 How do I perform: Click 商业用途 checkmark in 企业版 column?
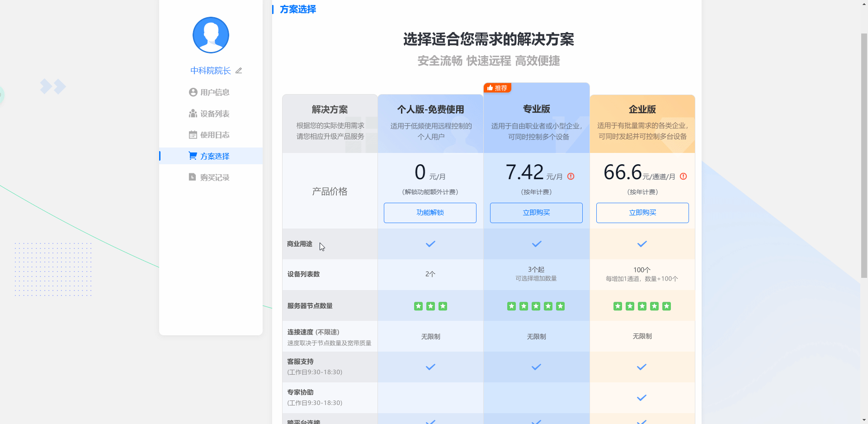coord(642,244)
